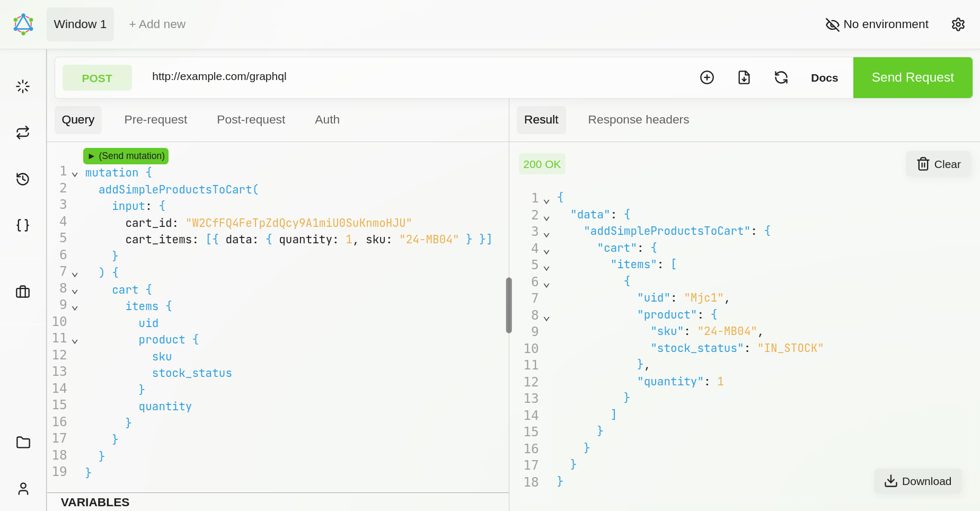
Task: Click the Altair GraphQL logo
Action: 22,24
